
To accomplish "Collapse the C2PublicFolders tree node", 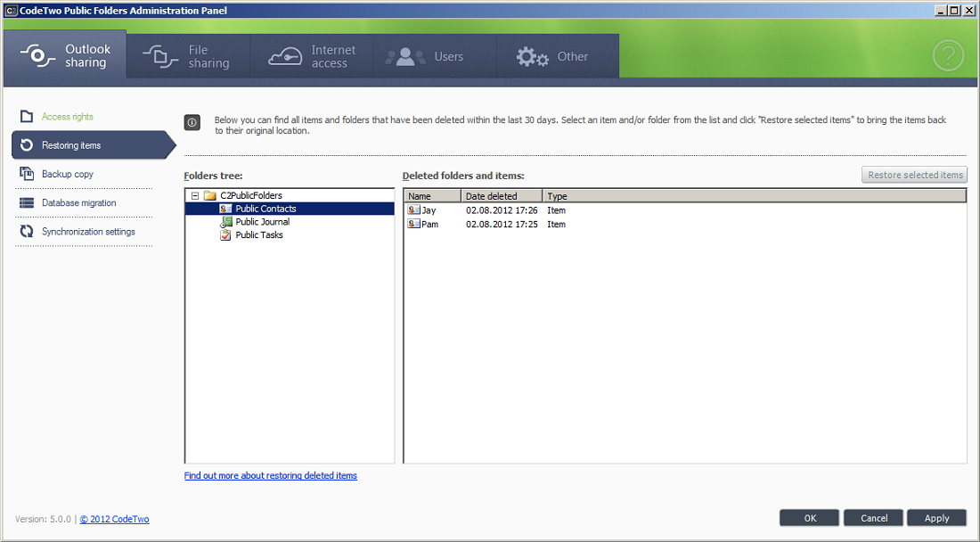I will (x=195, y=195).
